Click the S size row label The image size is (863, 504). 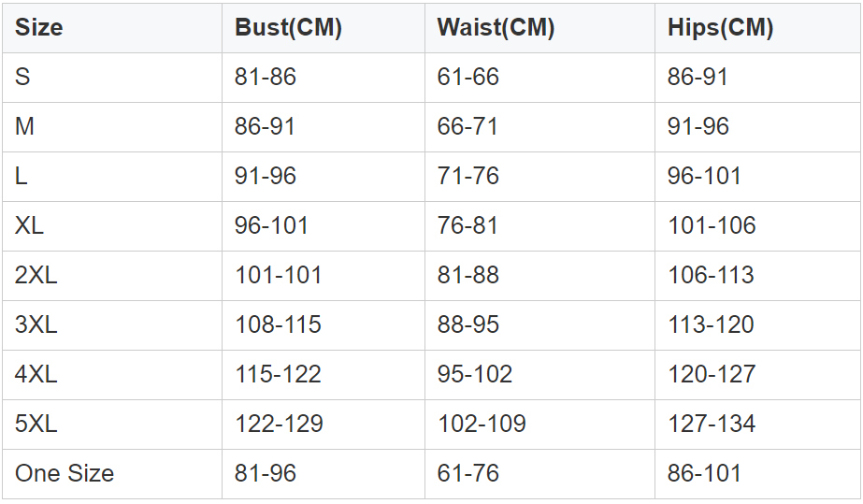click(22, 77)
